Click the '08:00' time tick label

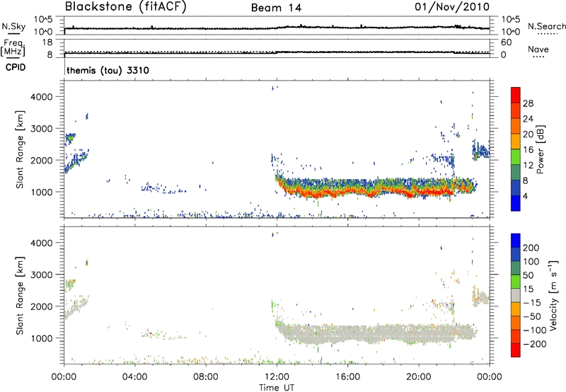coord(205,377)
